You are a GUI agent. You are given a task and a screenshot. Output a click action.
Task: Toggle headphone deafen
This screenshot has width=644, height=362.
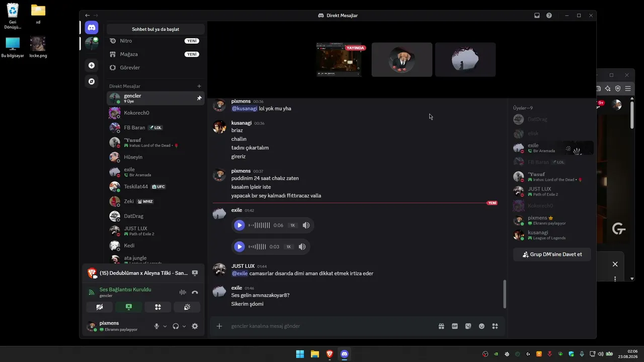(x=176, y=326)
